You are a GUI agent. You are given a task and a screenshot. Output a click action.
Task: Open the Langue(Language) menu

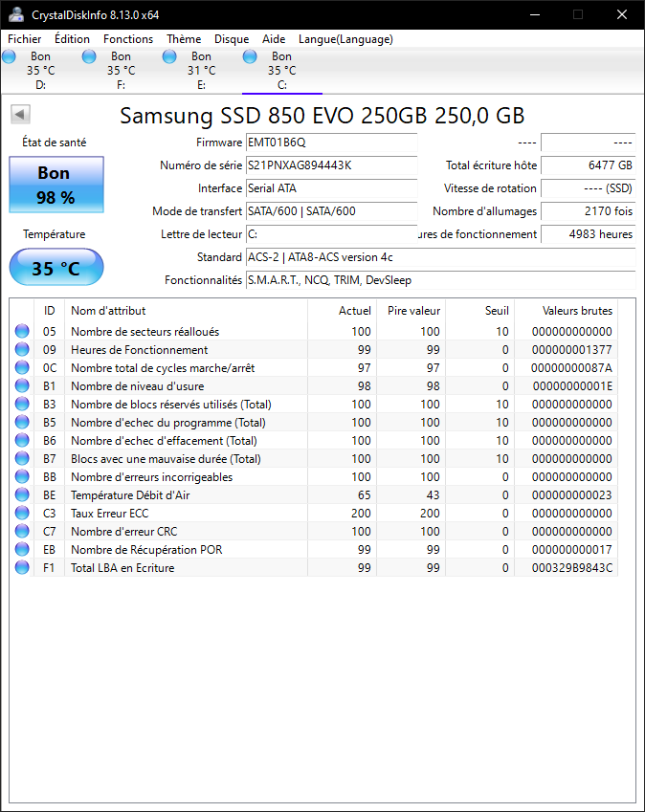[x=345, y=39]
